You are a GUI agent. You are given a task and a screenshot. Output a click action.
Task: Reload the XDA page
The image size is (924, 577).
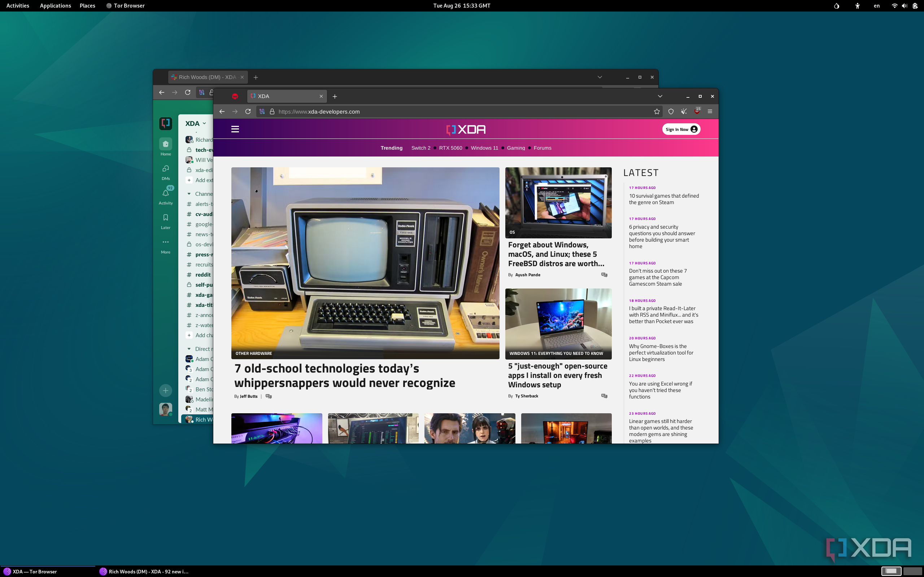(x=248, y=111)
